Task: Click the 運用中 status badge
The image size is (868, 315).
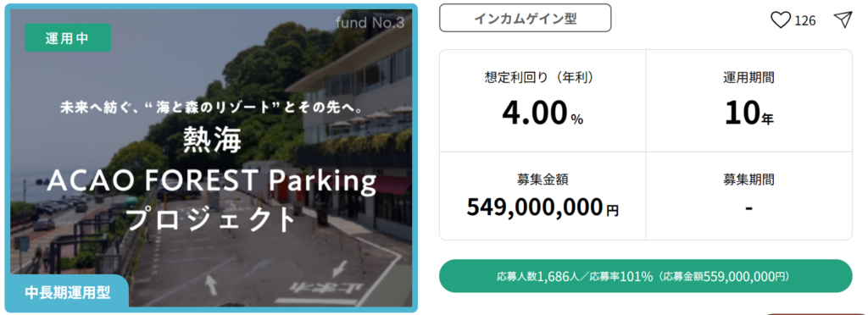Action: click(68, 38)
